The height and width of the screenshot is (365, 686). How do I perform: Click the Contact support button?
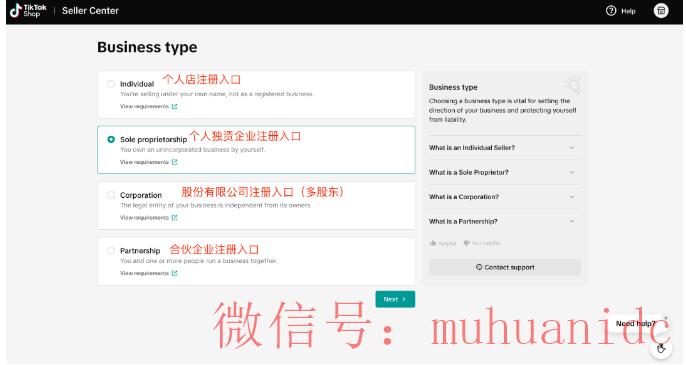[505, 267]
